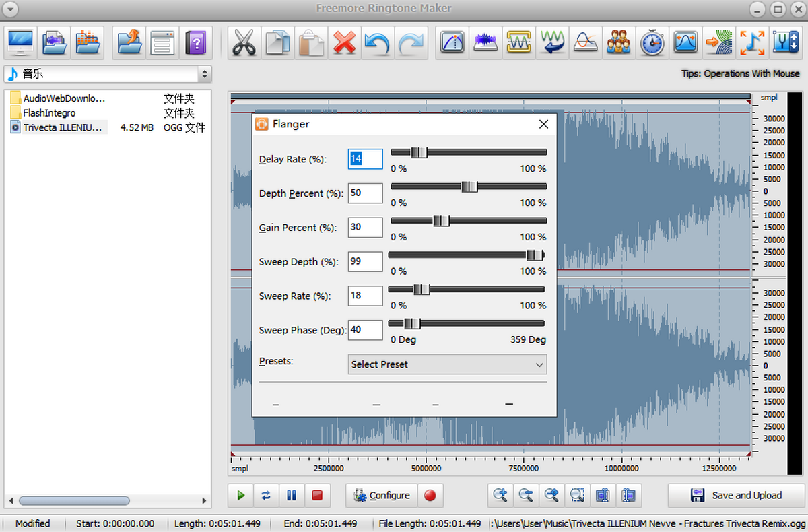This screenshot has width=808, height=532.
Task: Click the list window toolbar icon
Action: 162,42
